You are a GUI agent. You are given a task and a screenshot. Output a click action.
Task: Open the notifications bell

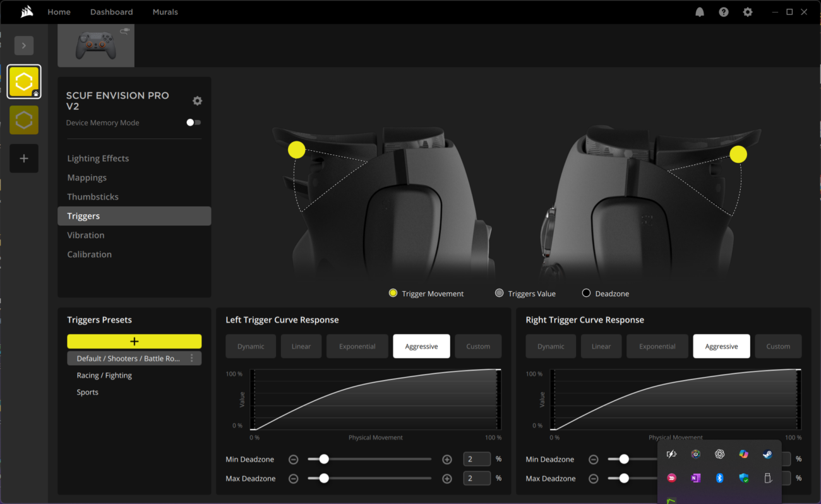[700, 12]
